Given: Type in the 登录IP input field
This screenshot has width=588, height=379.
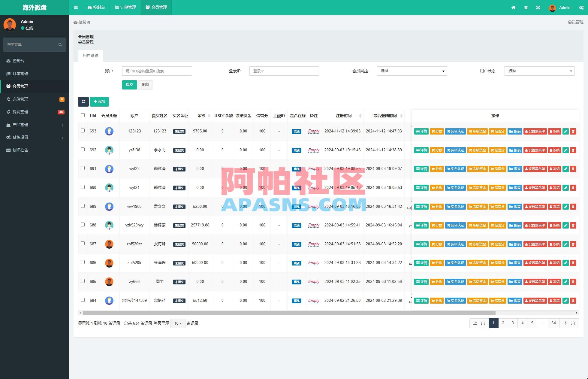Looking at the screenshot, I should 284,71.
